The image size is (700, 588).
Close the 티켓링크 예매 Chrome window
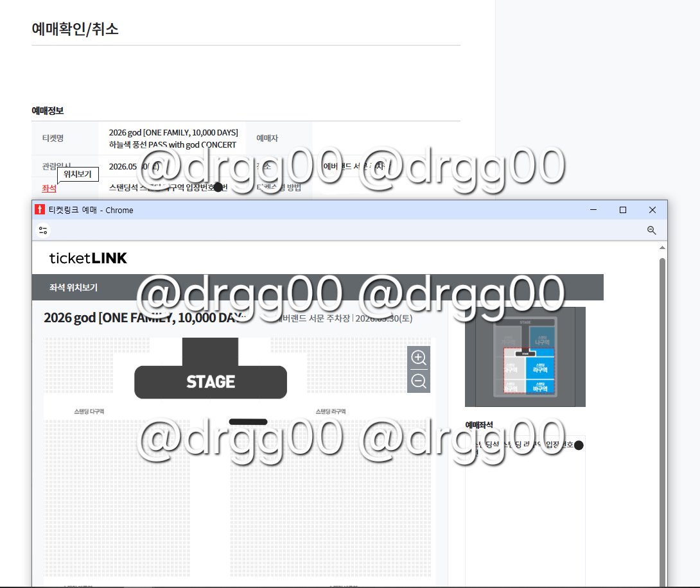pos(652,210)
